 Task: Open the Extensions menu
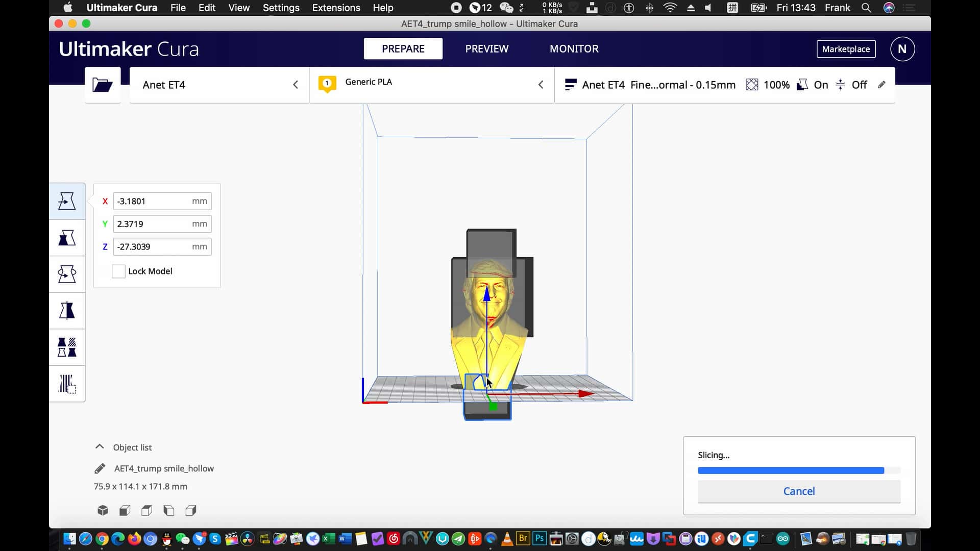click(336, 8)
